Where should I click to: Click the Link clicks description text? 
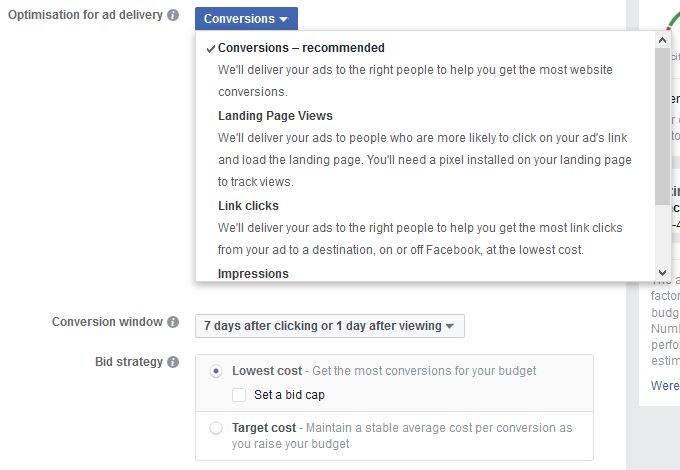(x=420, y=239)
